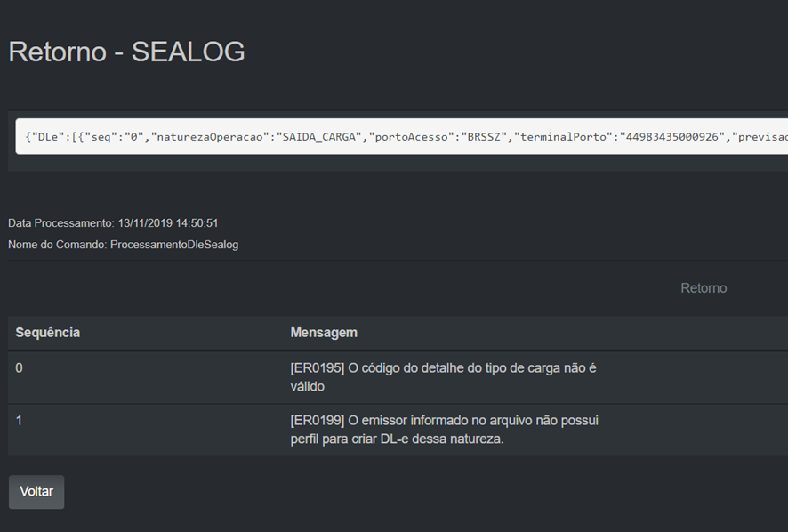Select the Data Processamento 13/11/2019 line
Image resolution: width=788 pixels, height=532 pixels.
pyautogui.click(x=113, y=222)
